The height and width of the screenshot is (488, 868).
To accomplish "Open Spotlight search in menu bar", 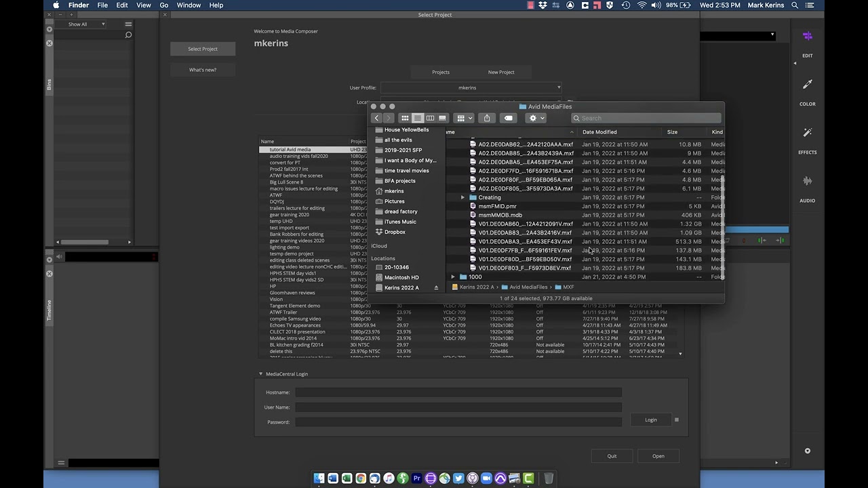I will click(795, 5).
